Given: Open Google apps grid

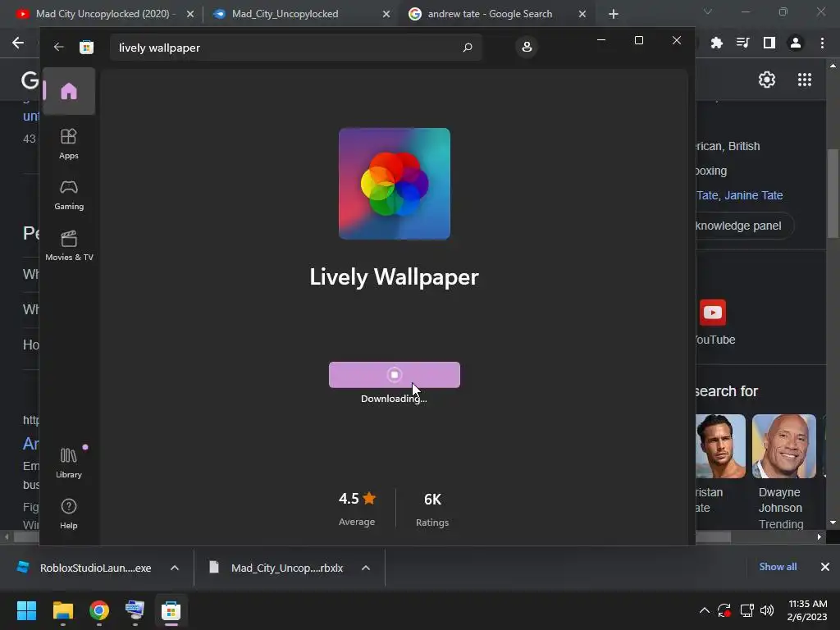Looking at the screenshot, I should (x=804, y=80).
